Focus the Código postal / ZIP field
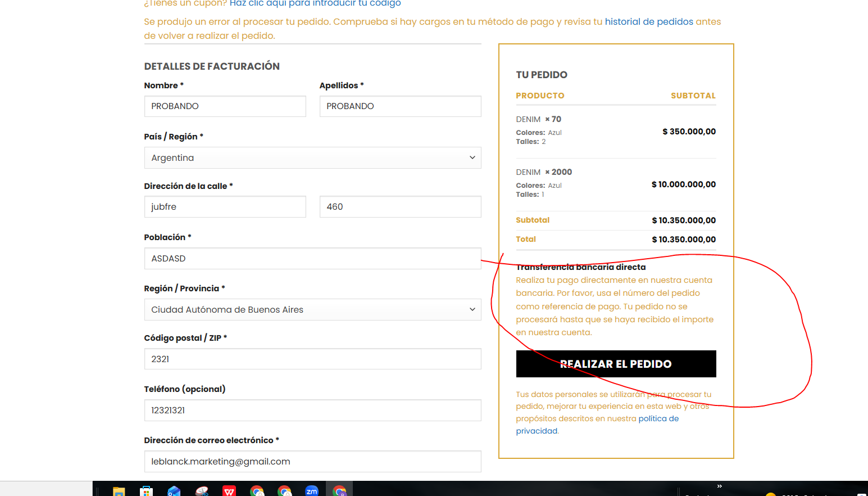This screenshot has height=496, width=868. (312, 359)
